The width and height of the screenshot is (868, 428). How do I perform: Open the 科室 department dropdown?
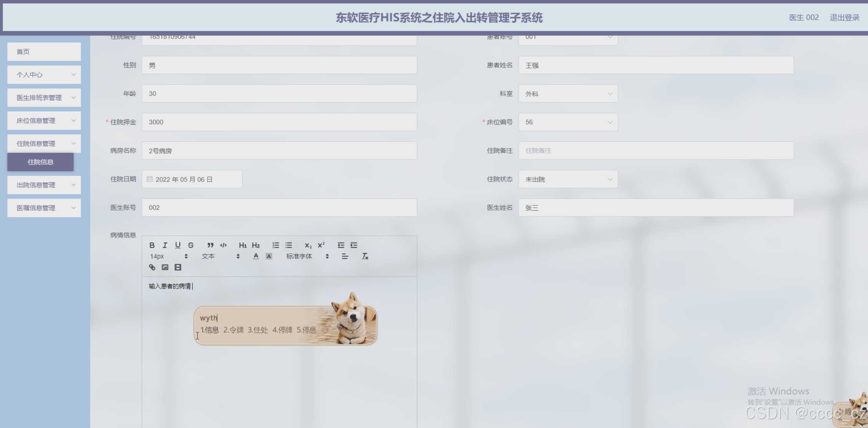coord(568,94)
